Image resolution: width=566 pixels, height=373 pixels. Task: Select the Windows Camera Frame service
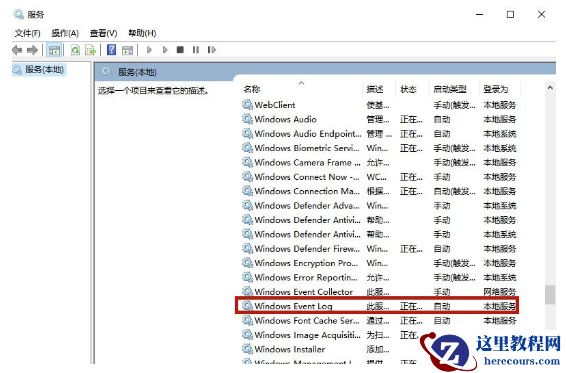pos(379,162)
